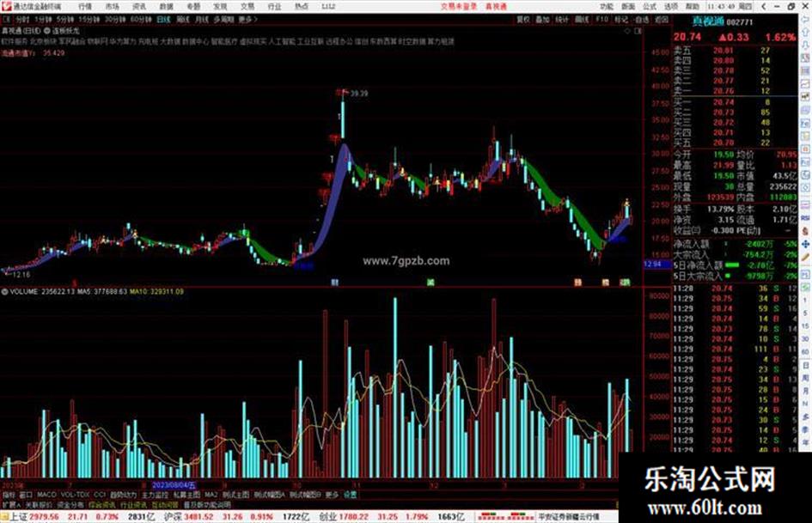Viewport: 812px width, 523px height.
Task: Open the 资金分布 tab
Action: tap(70, 504)
